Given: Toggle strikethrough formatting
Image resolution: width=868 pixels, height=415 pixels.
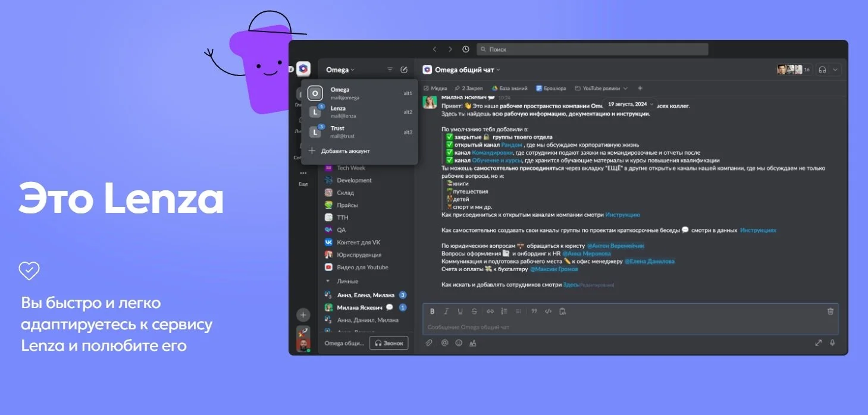Looking at the screenshot, I should pyautogui.click(x=474, y=311).
